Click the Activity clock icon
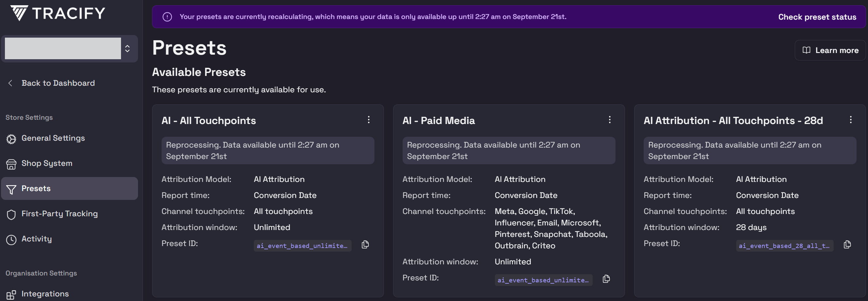 (x=11, y=239)
